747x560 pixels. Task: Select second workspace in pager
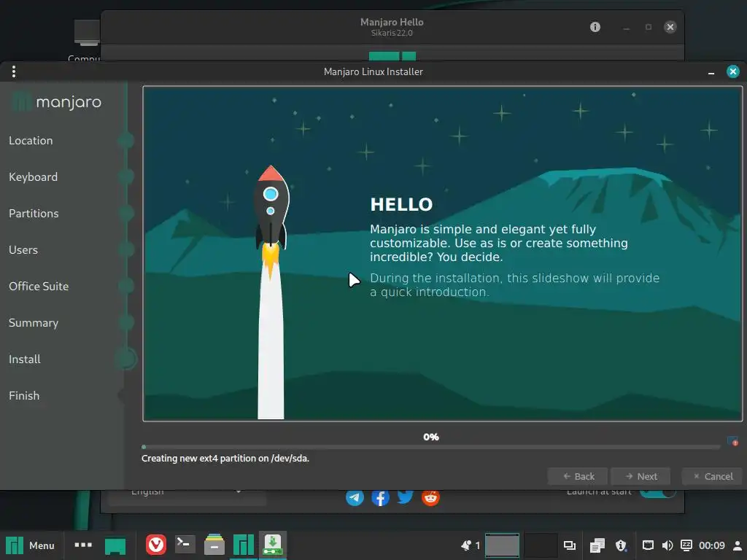point(541,545)
